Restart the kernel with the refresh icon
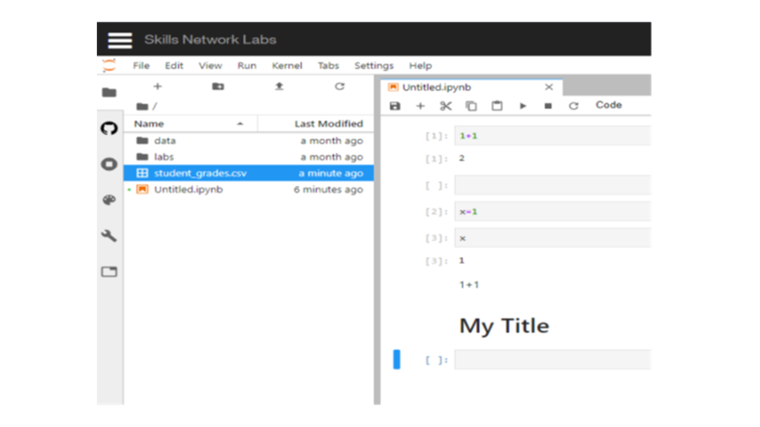Screen dimensions: 760x427 click(573, 106)
